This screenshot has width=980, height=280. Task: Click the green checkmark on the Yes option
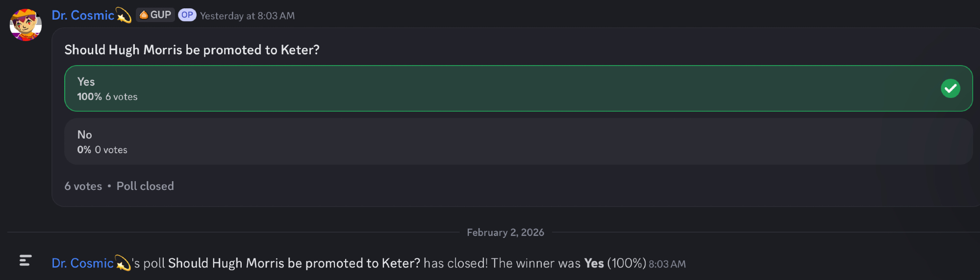950,89
